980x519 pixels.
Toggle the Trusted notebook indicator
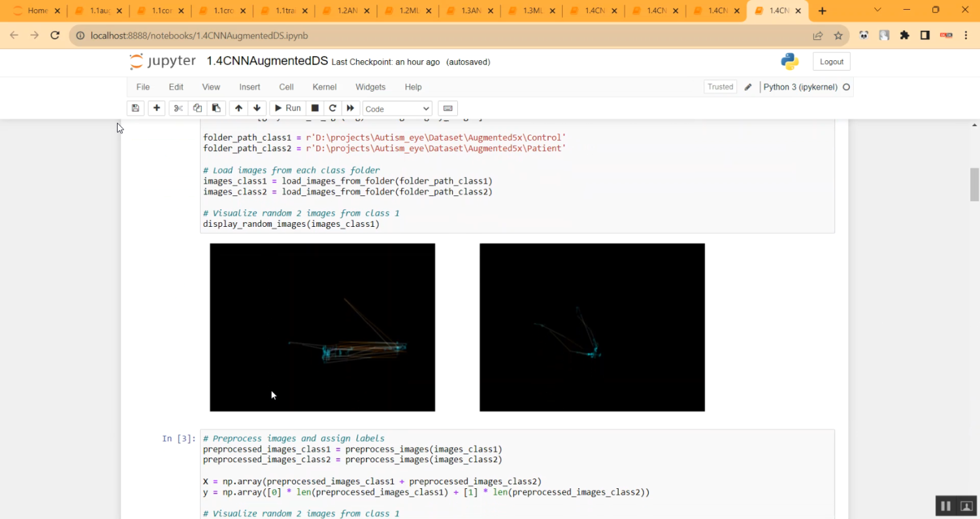point(720,87)
